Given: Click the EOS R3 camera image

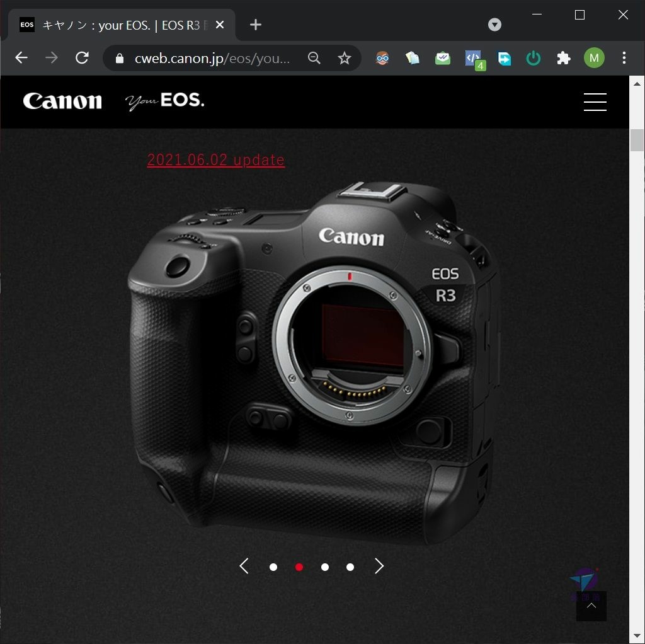Looking at the screenshot, I should pos(314,362).
